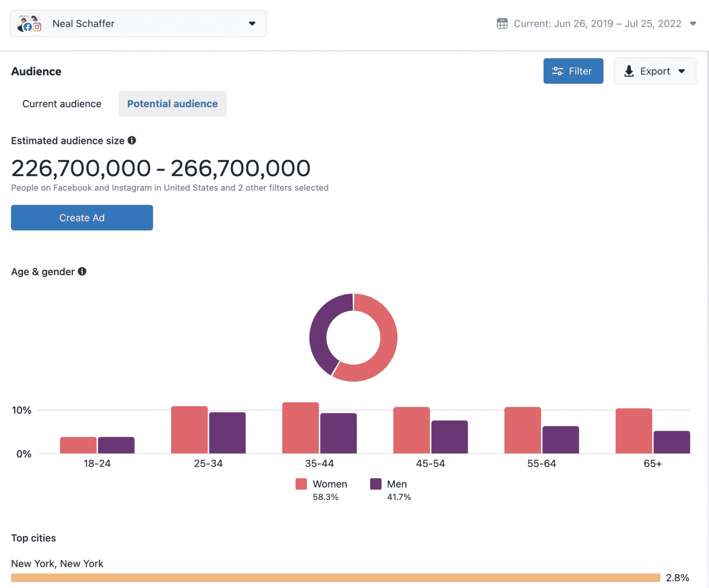
Task: Click the Instagram icon on the profile avatar
Action: point(37,27)
